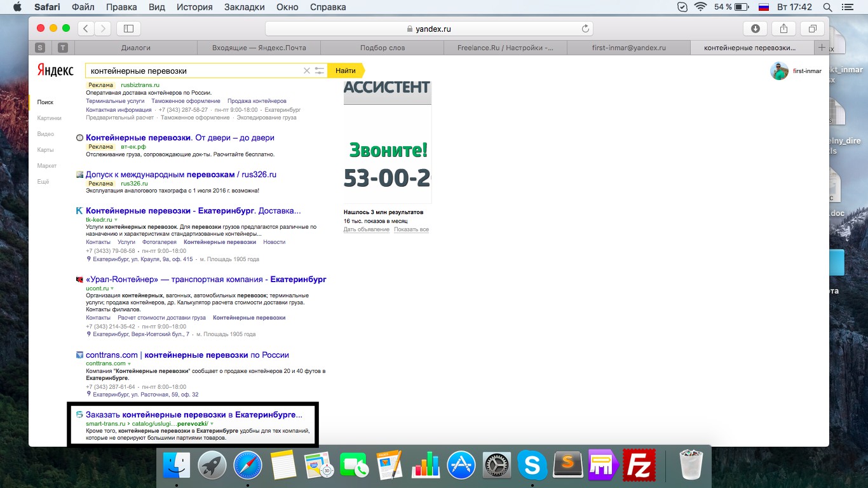Launch Pages from the Dock

tap(390, 465)
